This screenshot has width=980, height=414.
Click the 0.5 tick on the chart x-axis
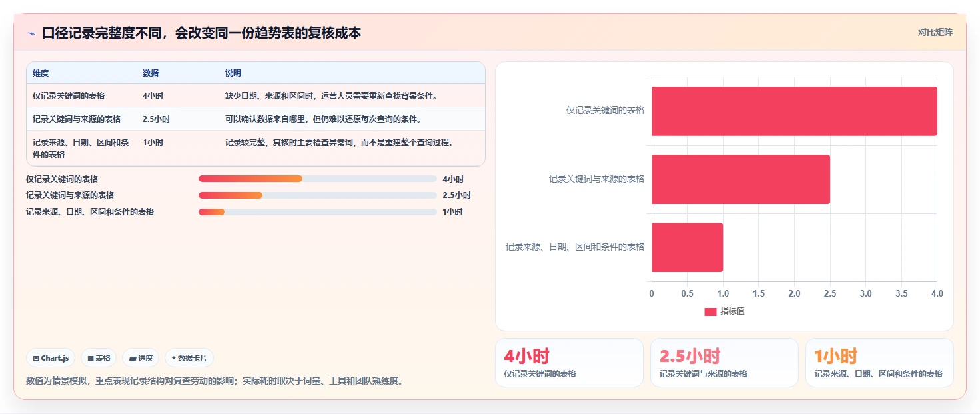tap(687, 293)
